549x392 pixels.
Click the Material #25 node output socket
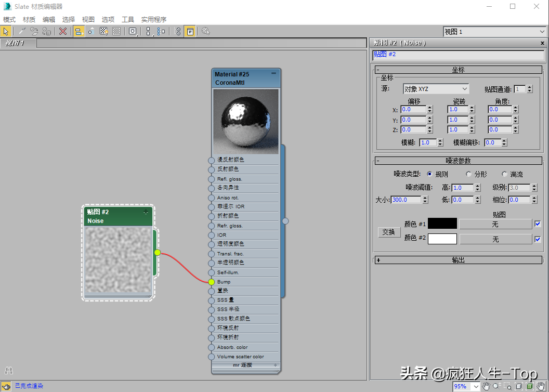click(285, 221)
